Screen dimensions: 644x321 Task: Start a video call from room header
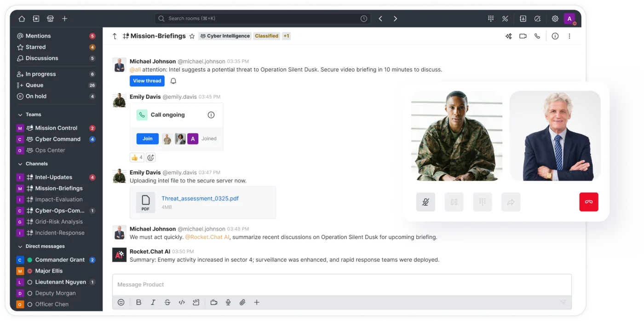523,36
